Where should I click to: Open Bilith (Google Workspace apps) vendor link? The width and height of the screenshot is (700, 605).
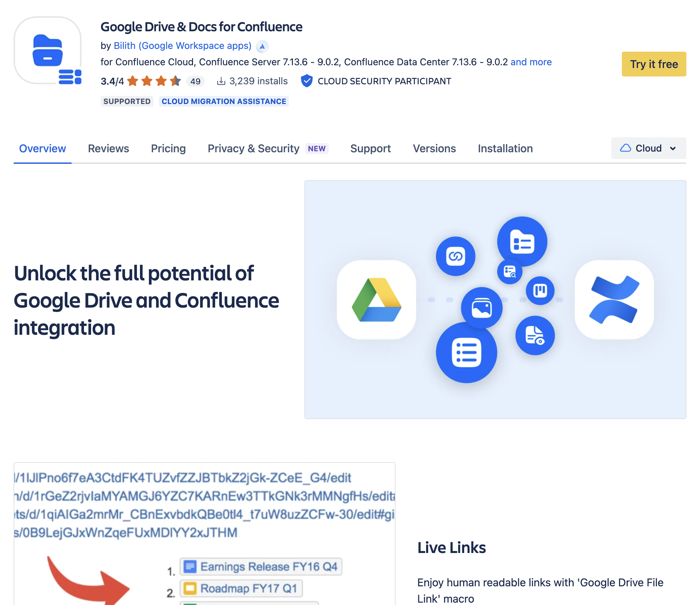click(x=182, y=46)
